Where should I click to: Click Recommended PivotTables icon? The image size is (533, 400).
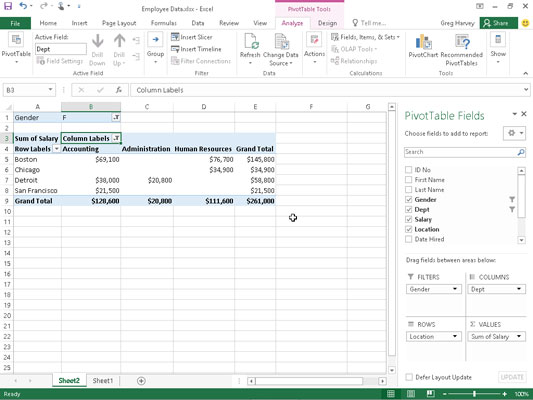pyautogui.click(x=462, y=42)
